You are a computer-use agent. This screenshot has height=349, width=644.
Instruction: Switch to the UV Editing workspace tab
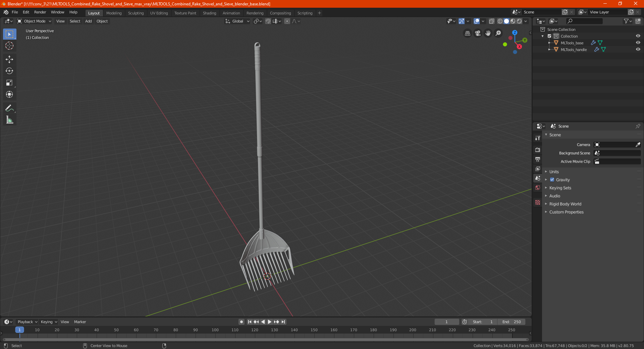coord(159,13)
